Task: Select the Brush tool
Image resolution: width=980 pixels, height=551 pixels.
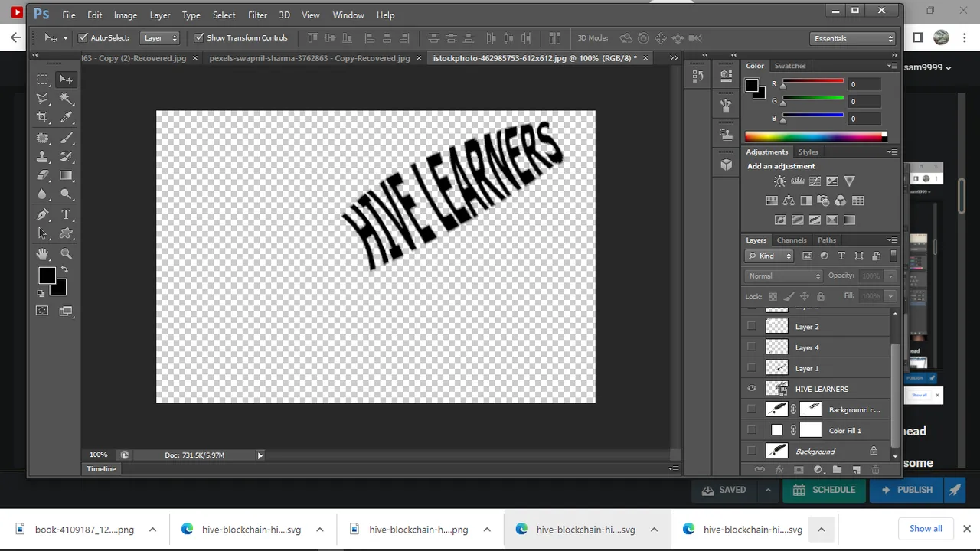Action: pos(67,139)
